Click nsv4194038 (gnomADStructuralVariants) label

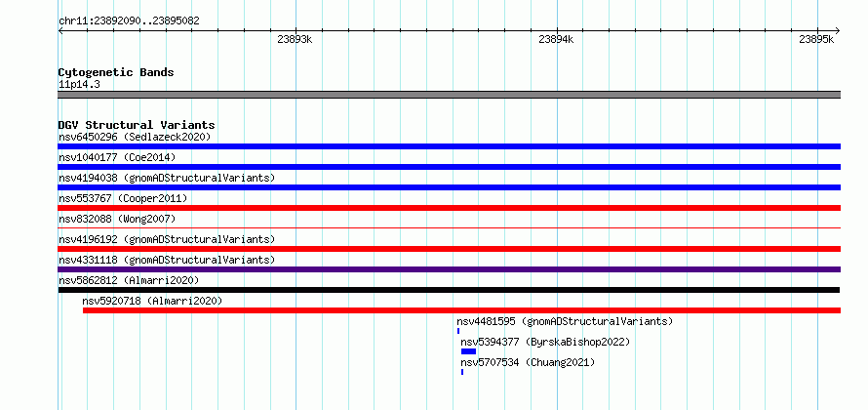pos(167,178)
